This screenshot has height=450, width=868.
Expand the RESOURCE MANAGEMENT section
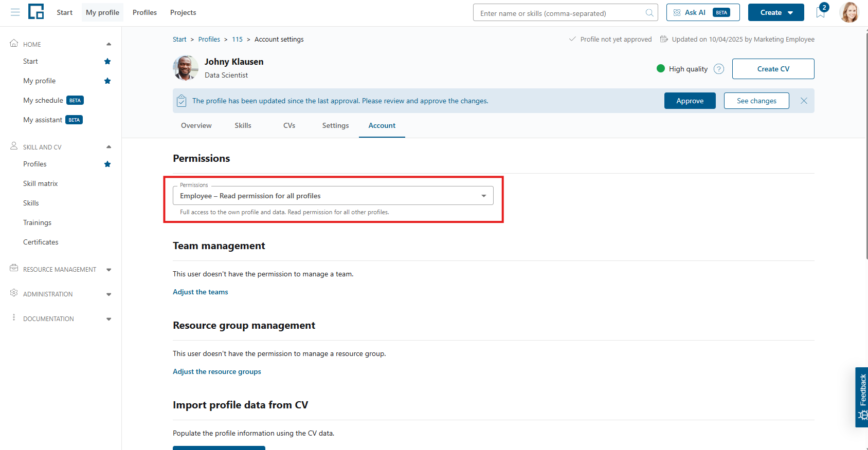(109, 270)
